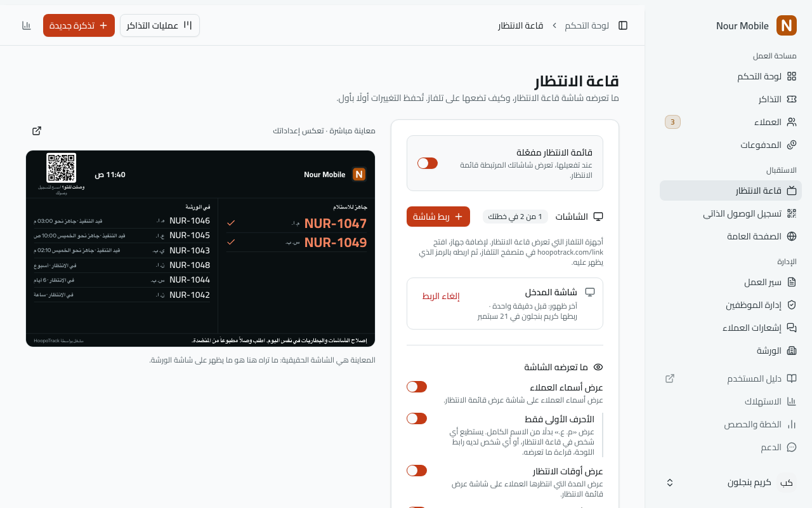Click the 1 من 2 في خطتك badge

coord(515,217)
